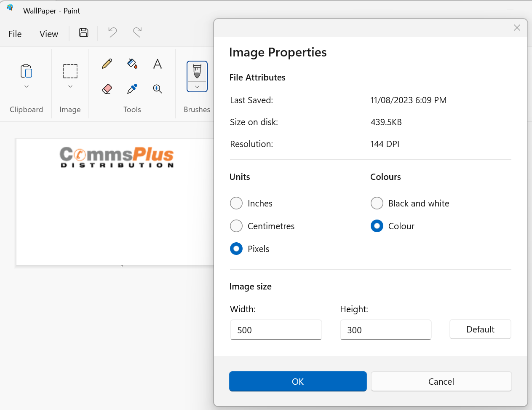The height and width of the screenshot is (410, 532).
Task: Click the '144 DPI' resolution value
Action: 385,144
